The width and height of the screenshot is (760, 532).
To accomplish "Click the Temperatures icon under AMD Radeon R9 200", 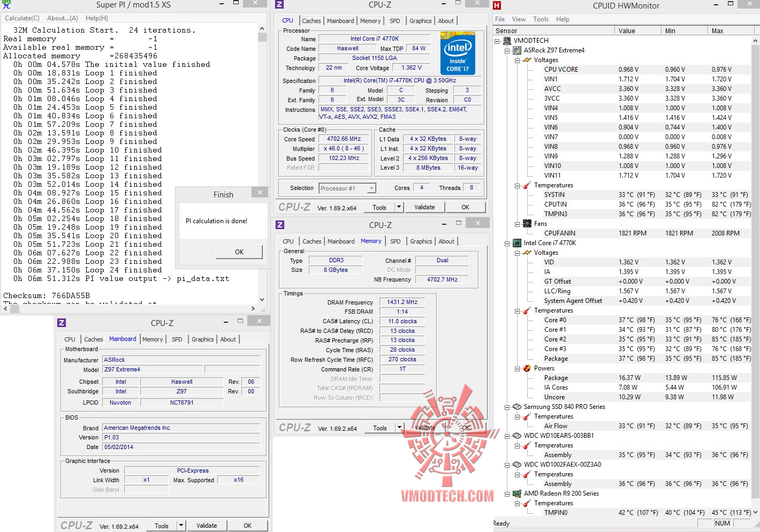I will (527, 503).
